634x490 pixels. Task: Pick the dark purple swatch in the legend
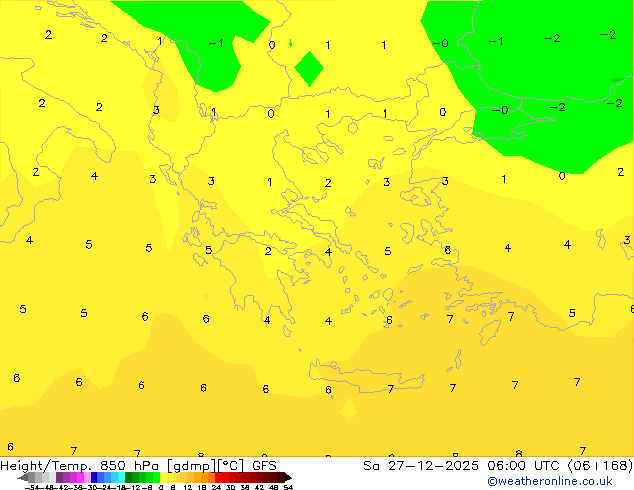tap(59, 477)
